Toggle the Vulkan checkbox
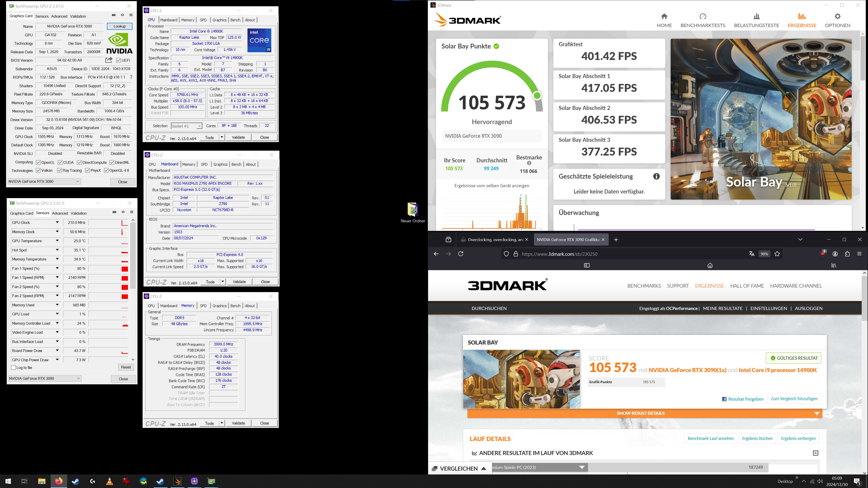Viewport: 868px width, 488px height. point(38,170)
